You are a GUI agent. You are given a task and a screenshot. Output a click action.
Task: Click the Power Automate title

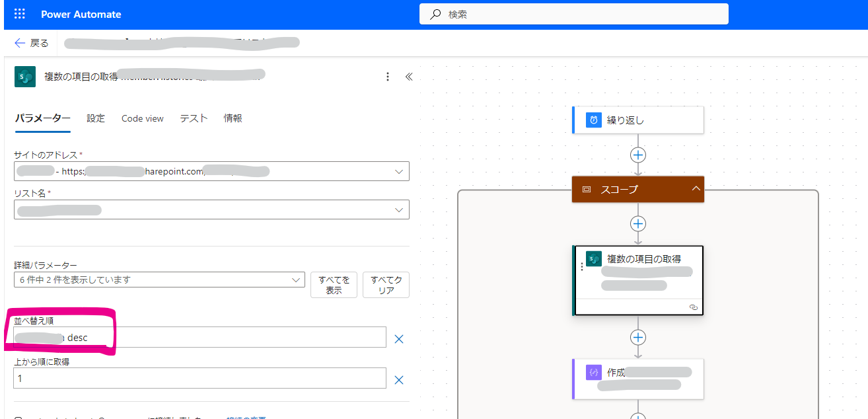81,14
